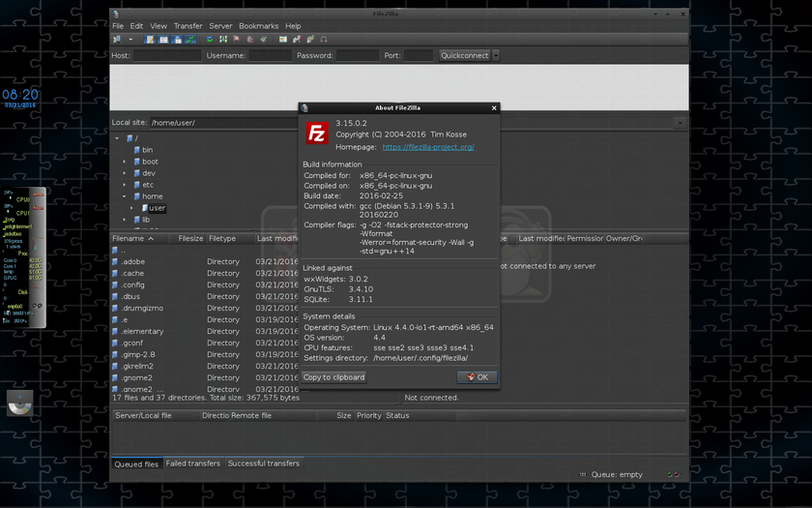The height and width of the screenshot is (508, 812).
Task: Expand the lib folder tree node
Action: (x=125, y=220)
